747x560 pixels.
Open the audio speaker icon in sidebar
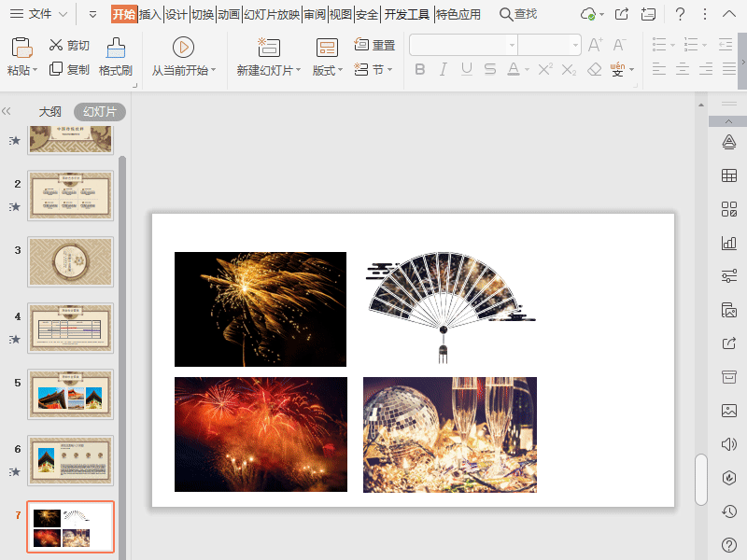tap(729, 443)
